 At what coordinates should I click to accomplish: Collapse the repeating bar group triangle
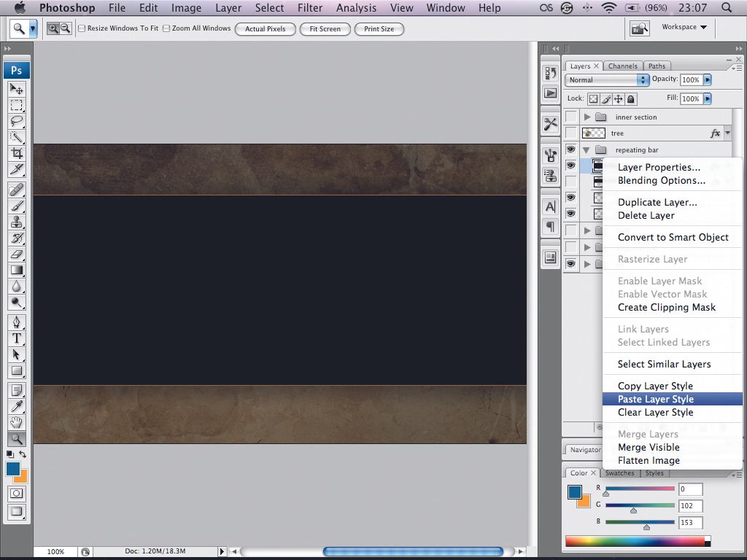[x=586, y=149]
